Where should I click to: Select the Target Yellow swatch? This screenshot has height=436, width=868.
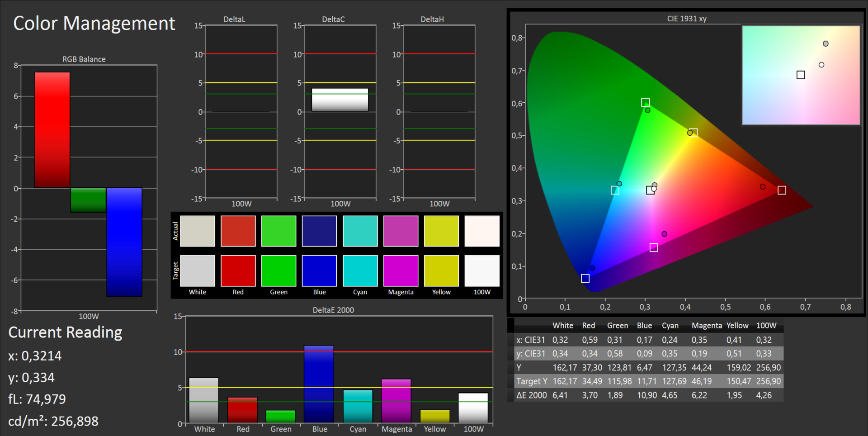pos(442,271)
